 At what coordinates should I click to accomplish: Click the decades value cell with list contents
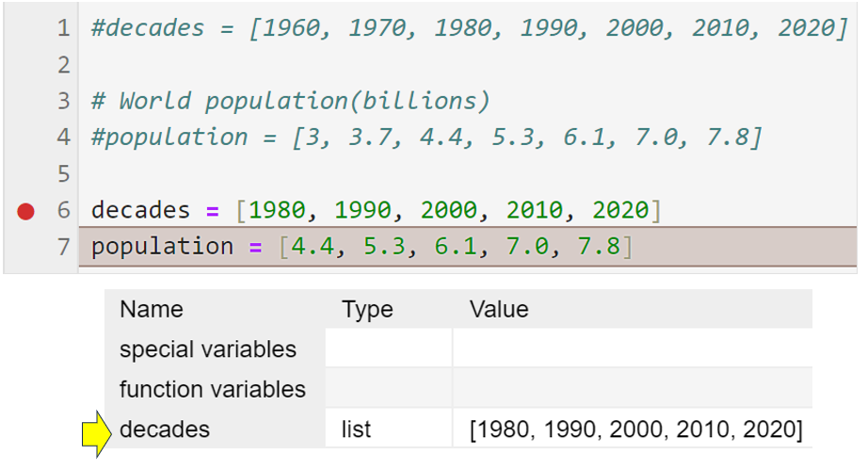635,430
